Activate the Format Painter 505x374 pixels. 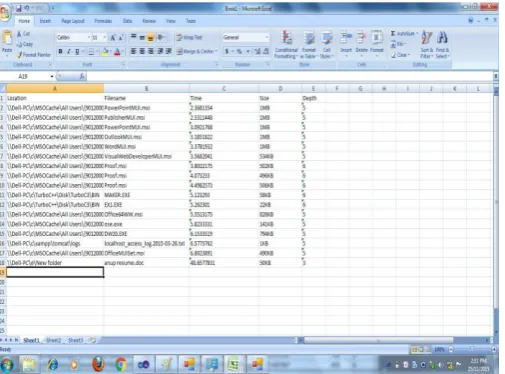pos(34,55)
